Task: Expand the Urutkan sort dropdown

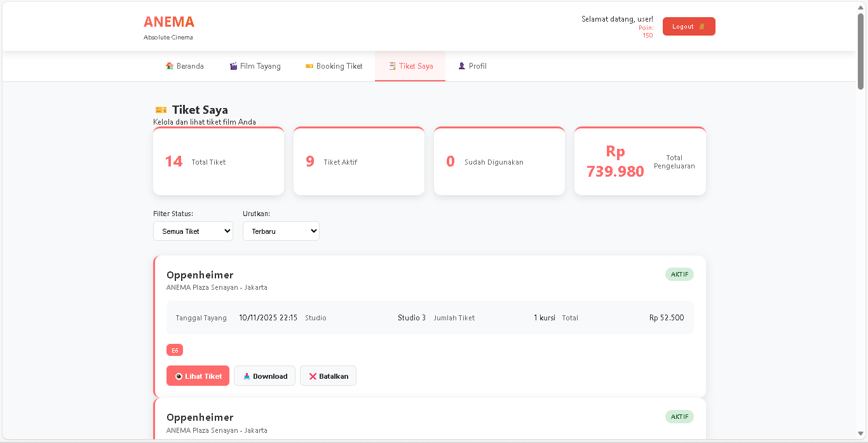Action: pyautogui.click(x=281, y=231)
